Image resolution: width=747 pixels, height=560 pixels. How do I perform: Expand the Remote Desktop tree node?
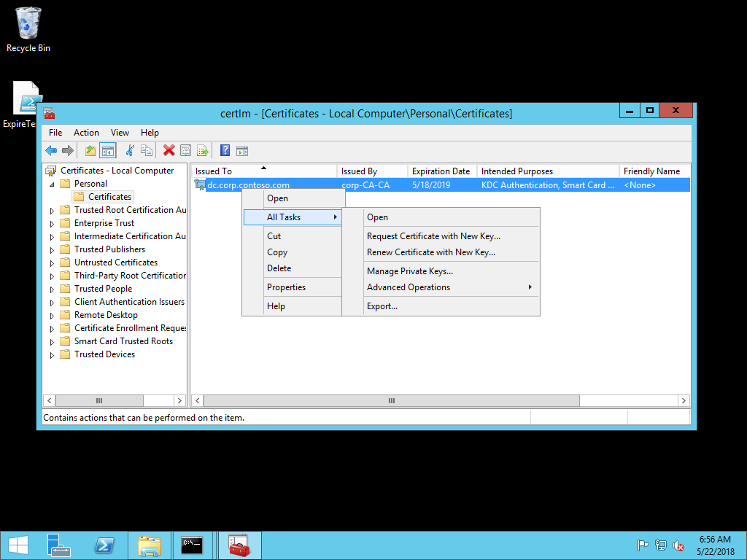point(52,316)
